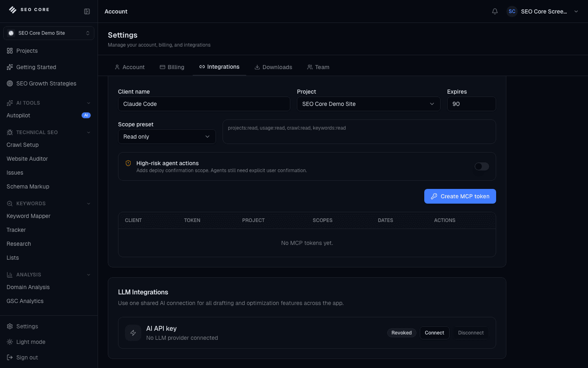Click the 'LLM Integrations' heading
The width and height of the screenshot is (588, 368).
(x=143, y=292)
